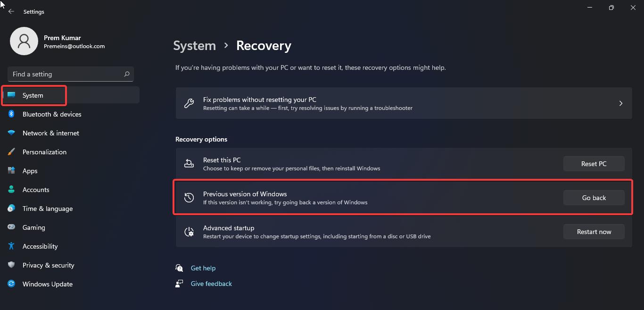Open Time & language settings
Image resolution: width=644 pixels, height=310 pixels.
(48, 208)
